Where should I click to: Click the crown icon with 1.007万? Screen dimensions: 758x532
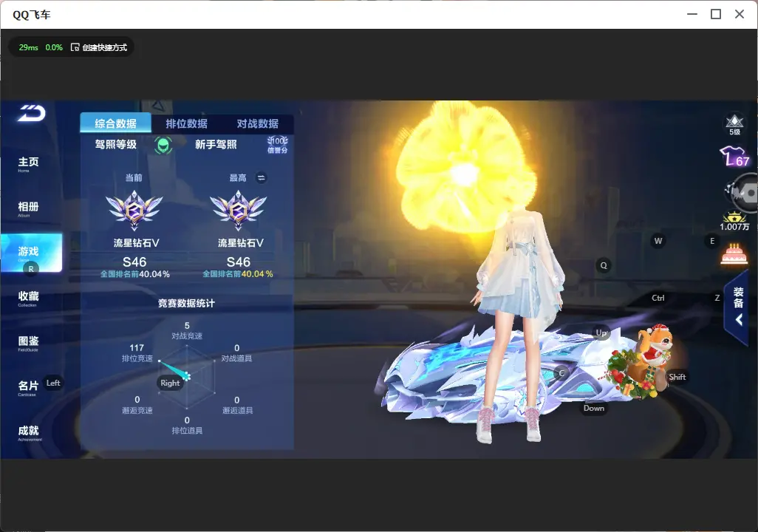(x=734, y=222)
